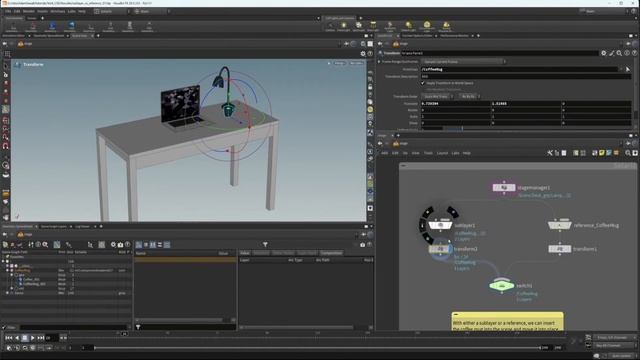
Task: Toggle Apply Transform in World Space checkbox
Action: pyautogui.click(x=423, y=83)
